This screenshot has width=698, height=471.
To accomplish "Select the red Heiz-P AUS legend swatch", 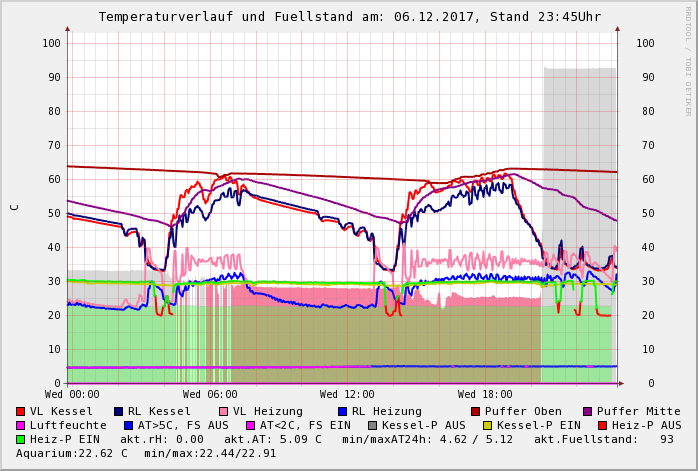I will tap(601, 425).
